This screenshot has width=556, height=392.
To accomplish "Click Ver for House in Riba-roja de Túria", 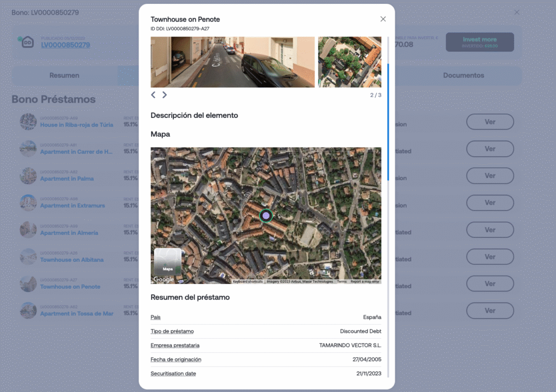I will point(490,122).
